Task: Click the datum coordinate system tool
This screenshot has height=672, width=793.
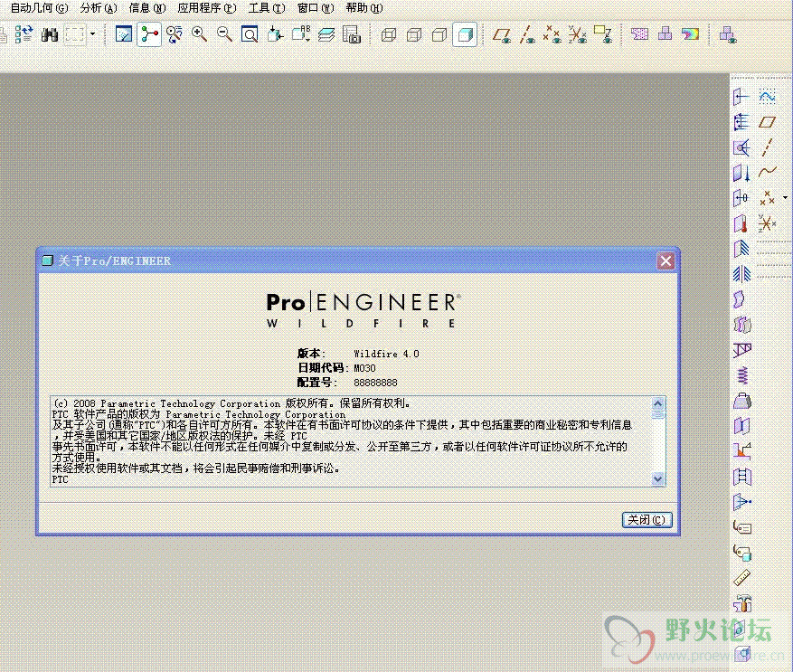Action: 767,223
